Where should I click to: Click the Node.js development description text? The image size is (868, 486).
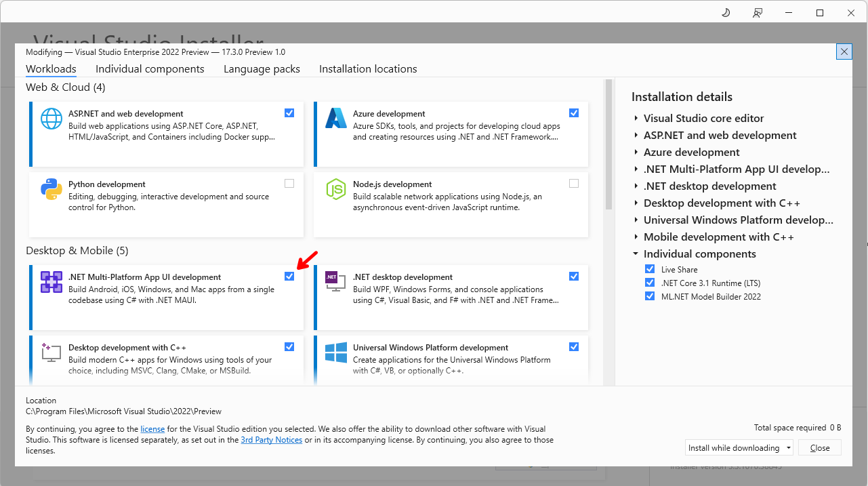[x=447, y=202]
